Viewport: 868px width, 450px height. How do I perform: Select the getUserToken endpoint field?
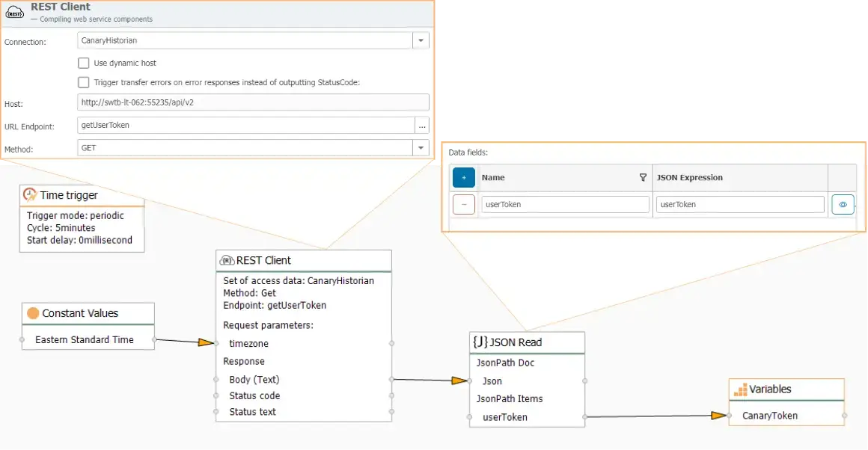(247, 126)
